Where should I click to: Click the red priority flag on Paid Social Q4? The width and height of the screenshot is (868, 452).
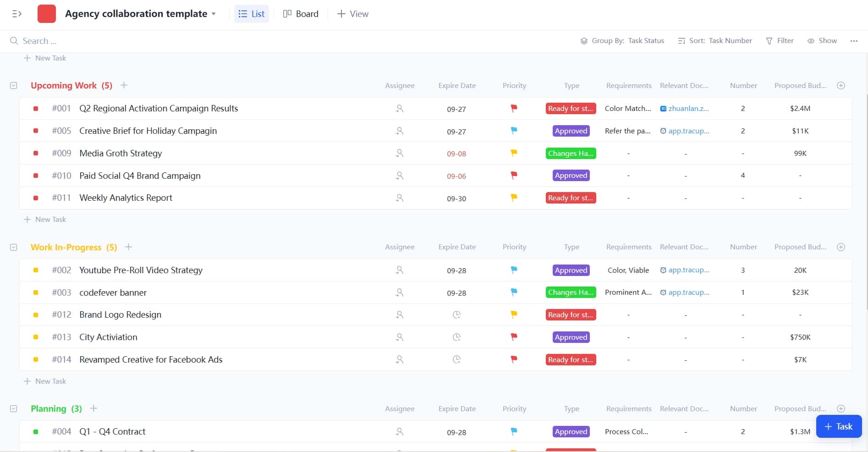[x=514, y=175]
